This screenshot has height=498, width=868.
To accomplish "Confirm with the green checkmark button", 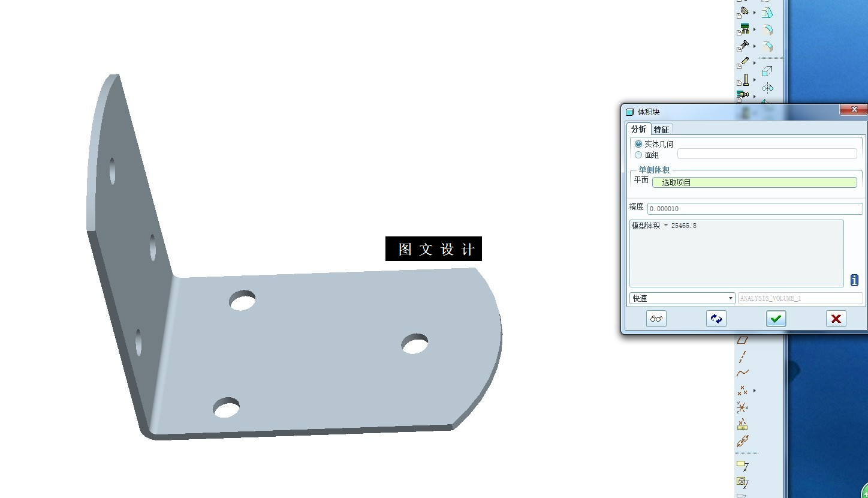I will (776, 319).
